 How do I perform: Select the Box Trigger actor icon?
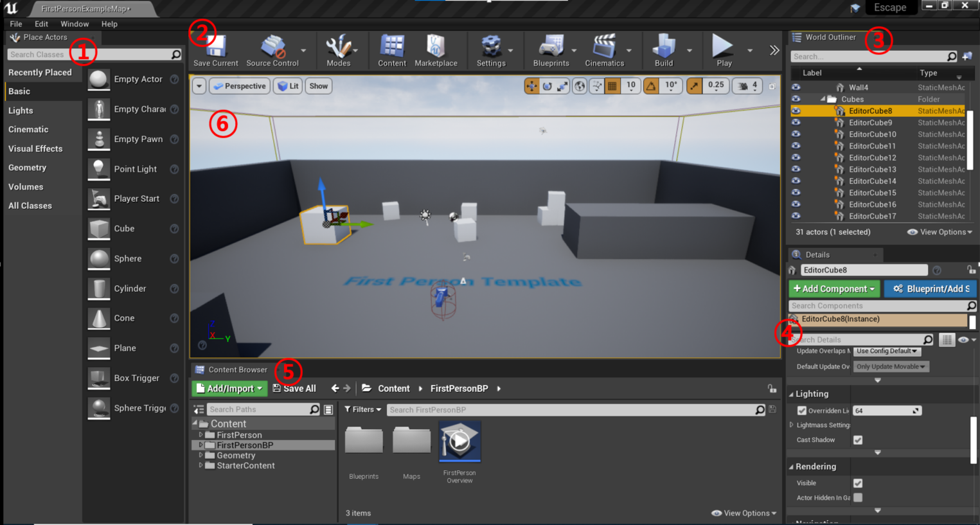click(x=98, y=378)
